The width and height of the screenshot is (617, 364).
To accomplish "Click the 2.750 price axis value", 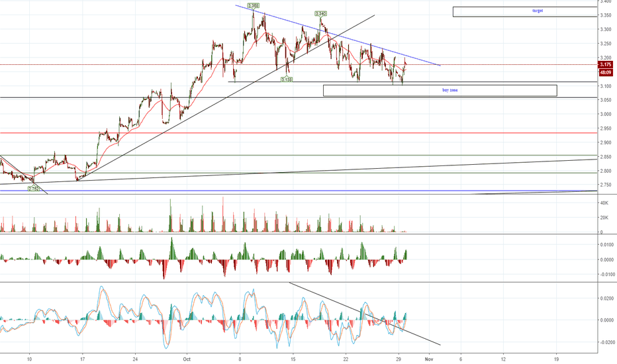I will click(605, 185).
